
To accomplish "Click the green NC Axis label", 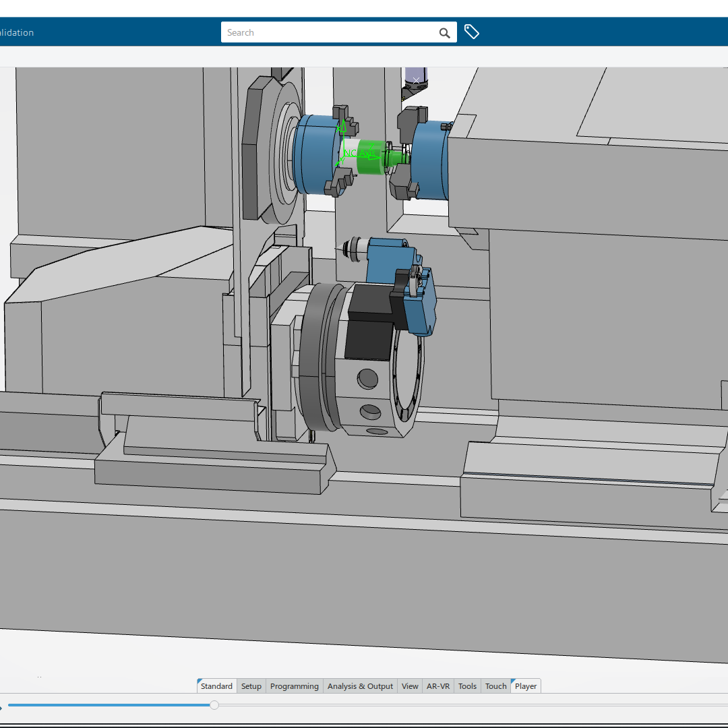I will [x=359, y=154].
